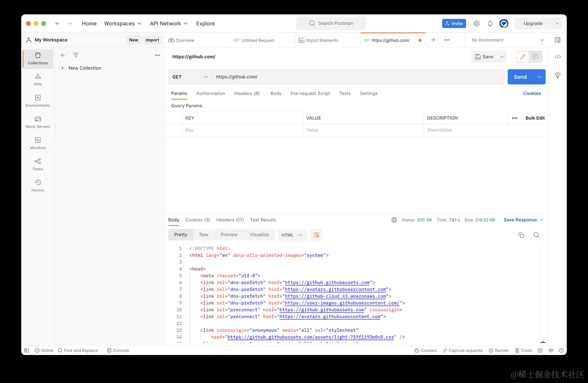Open Find and Replace in the status bar
Image resolution: width=588 pixels, height=383 pixels.
(x=78, y=350)
